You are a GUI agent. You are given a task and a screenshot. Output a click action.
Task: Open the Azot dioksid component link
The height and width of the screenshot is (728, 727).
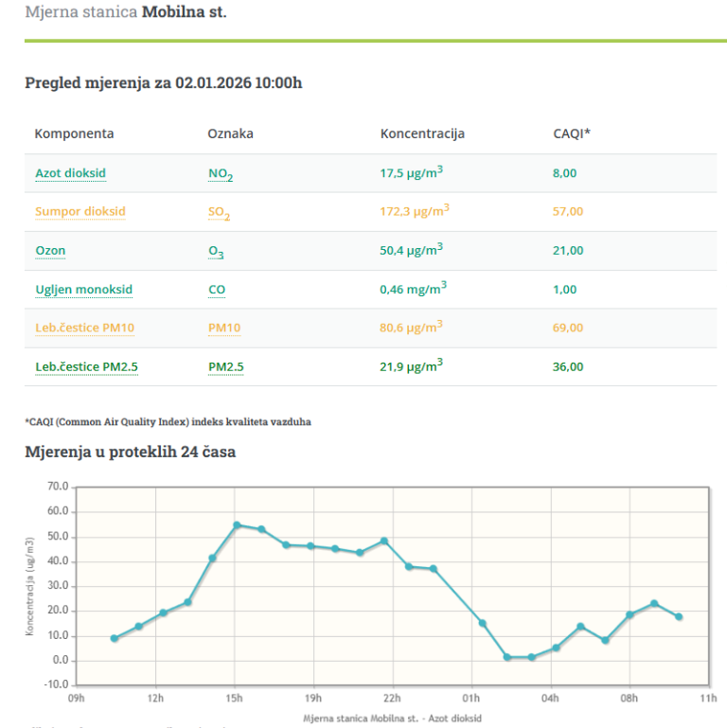point(70,173)
